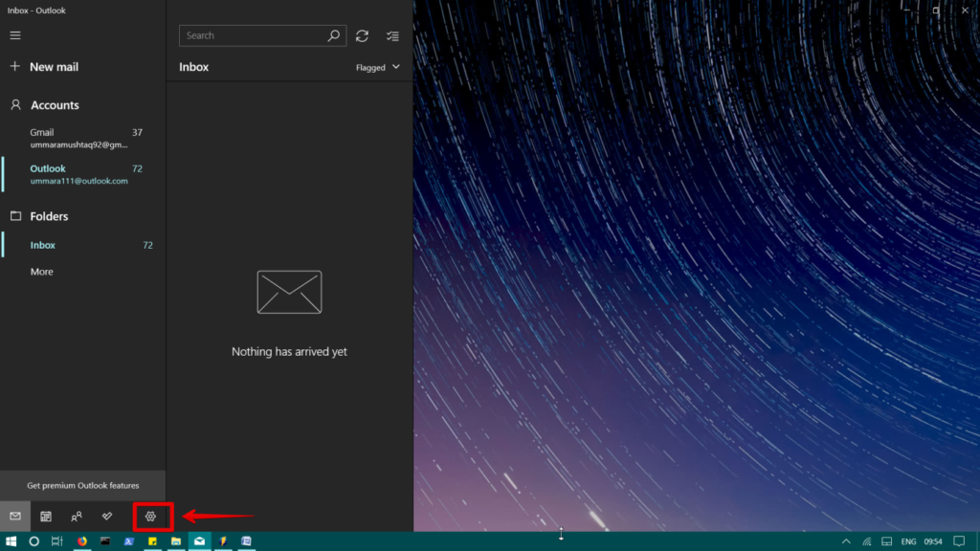The height and width of the screenshot is (551, 980).
Task: Open the People contacts icon
Action: [77, 516]
